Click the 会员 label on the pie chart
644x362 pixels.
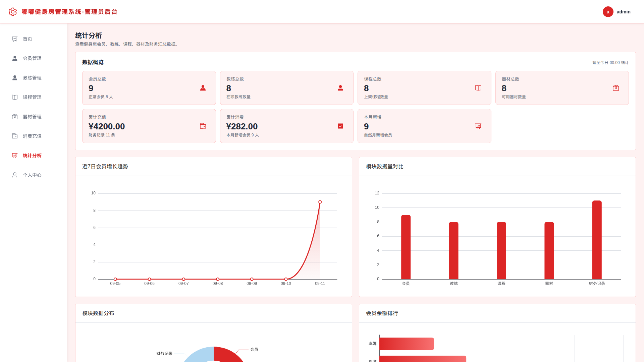click(254, 350)
